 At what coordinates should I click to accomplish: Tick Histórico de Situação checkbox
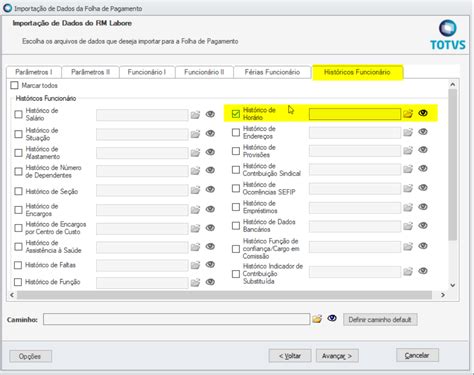[18, 134]
